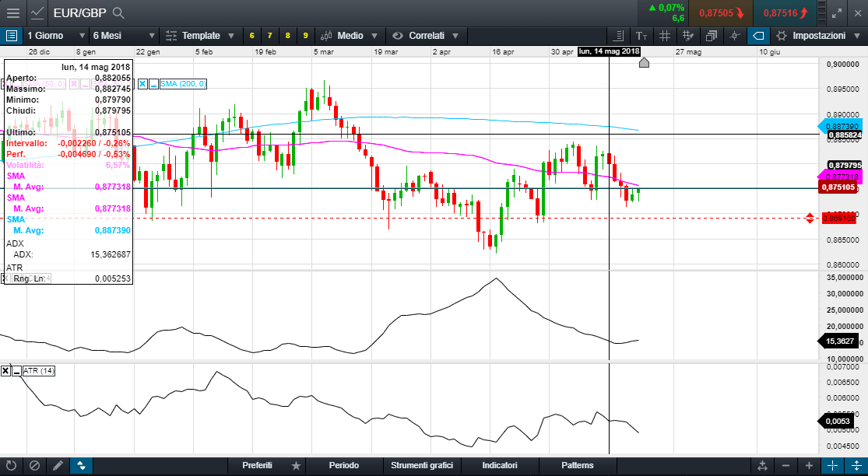This screenshot has width=868, height=476.
Task: Open the Preferiti tab
Action: coord(258,465)
